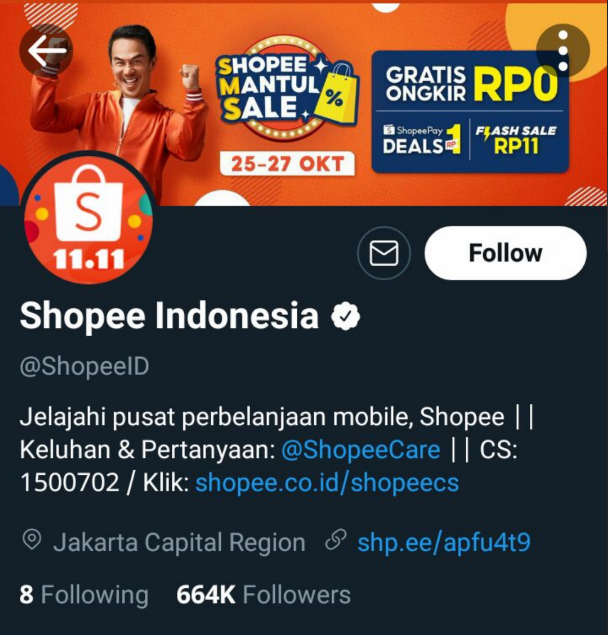Open the shp.ee/apfu4t9 website link
Screen dimensions: 608x635
tap(444, 542)
